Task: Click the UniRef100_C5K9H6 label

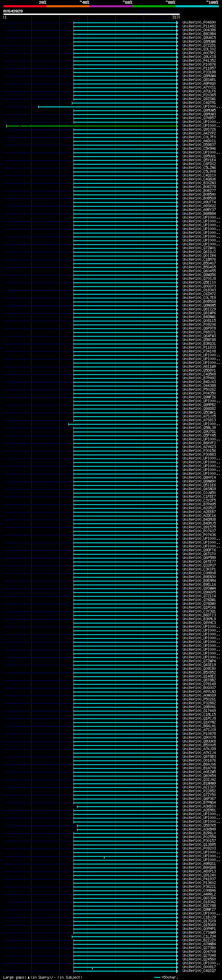Action: [199, 148]
